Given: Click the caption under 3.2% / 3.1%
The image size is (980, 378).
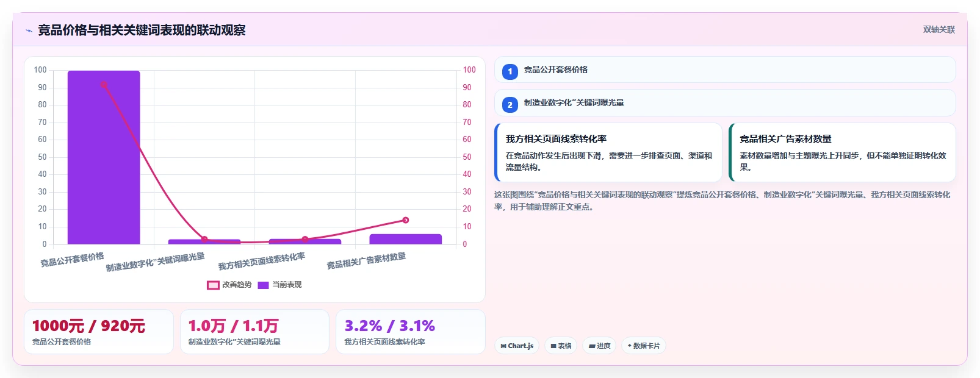Looking at the screenshot, I should coord(384,342).
